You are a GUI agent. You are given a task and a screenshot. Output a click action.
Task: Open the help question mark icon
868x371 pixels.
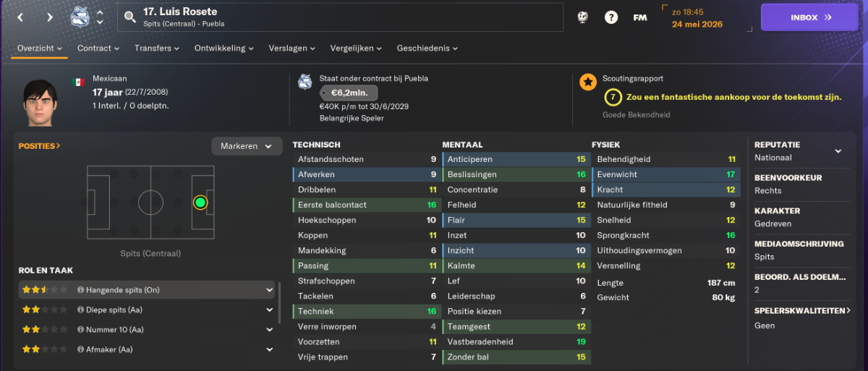tap(611, 17)
